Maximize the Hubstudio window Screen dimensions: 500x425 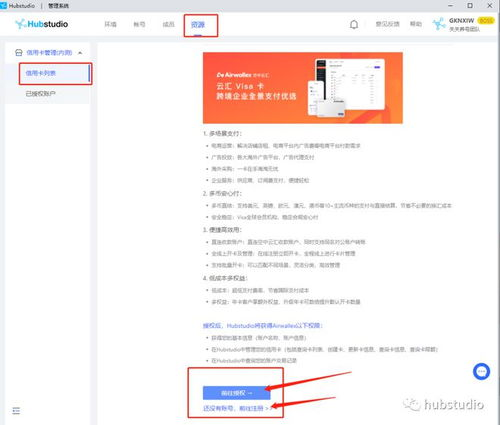[470, 6]
